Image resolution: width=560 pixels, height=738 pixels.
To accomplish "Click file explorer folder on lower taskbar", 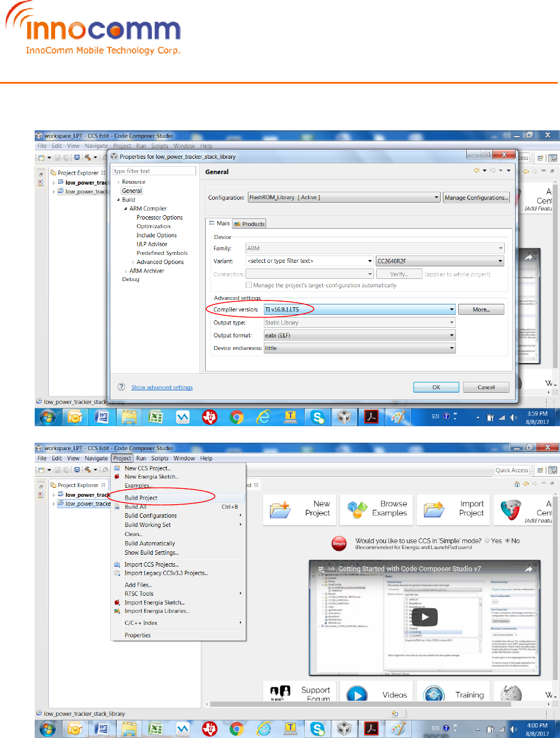I will pyautogui.click(x=129, y=729).
